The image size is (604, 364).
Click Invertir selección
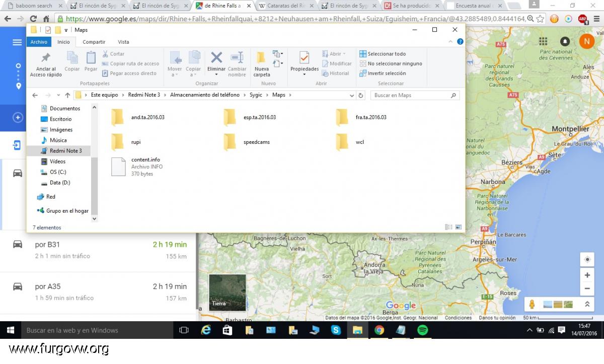click(x=383, y=73)
